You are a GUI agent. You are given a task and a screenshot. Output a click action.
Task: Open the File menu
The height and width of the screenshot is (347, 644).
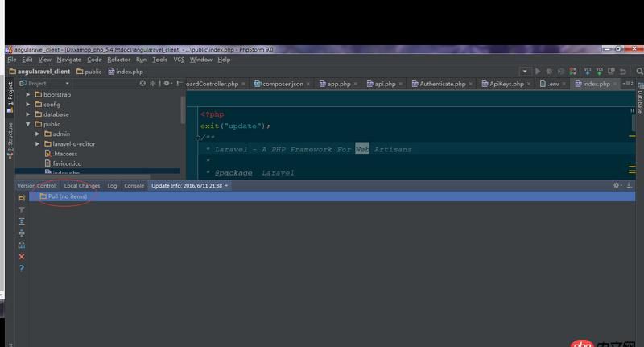click(x=12, y=60)
